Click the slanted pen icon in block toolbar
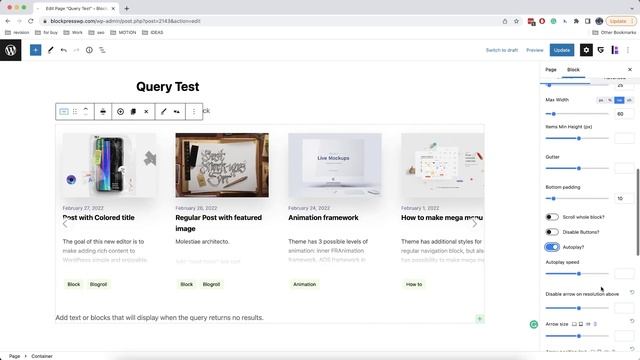The width and height of the screenshot is (640, 360). 164,111
